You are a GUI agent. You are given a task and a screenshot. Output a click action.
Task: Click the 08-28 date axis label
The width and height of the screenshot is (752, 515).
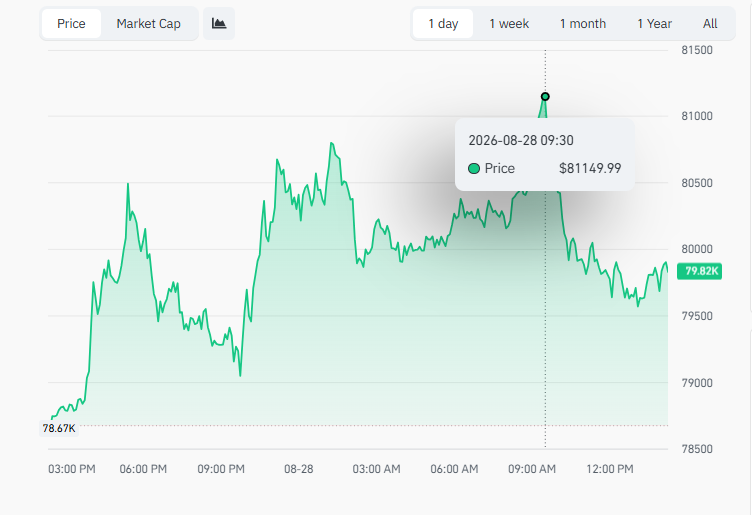(298, 469)
